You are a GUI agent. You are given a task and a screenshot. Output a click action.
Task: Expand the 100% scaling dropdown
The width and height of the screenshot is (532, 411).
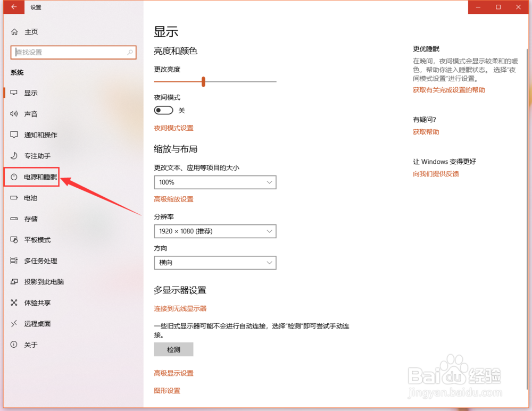(x=215, y=182)
